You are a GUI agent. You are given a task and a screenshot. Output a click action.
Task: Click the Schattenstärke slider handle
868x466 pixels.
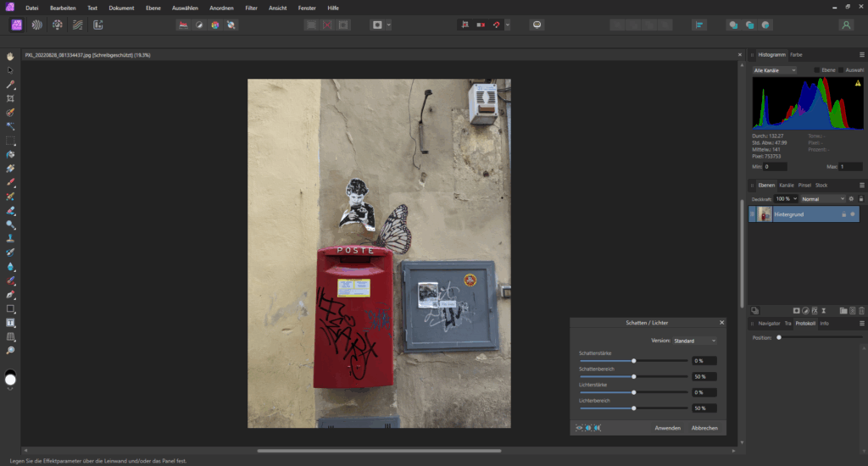(x=634, y=361)
